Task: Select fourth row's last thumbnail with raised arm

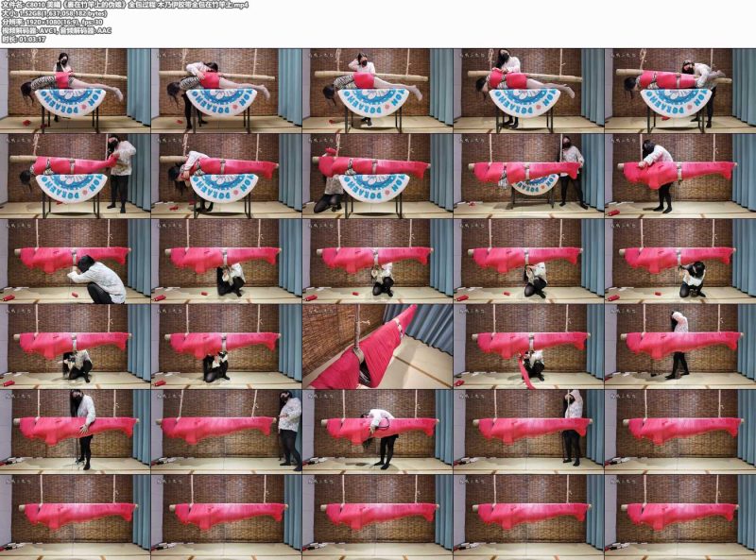Action: point(679,346)
